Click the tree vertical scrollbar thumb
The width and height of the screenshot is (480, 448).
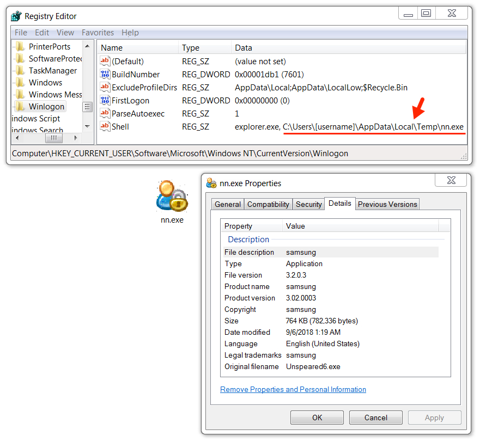pyautogui.click(x=87, y=107)
